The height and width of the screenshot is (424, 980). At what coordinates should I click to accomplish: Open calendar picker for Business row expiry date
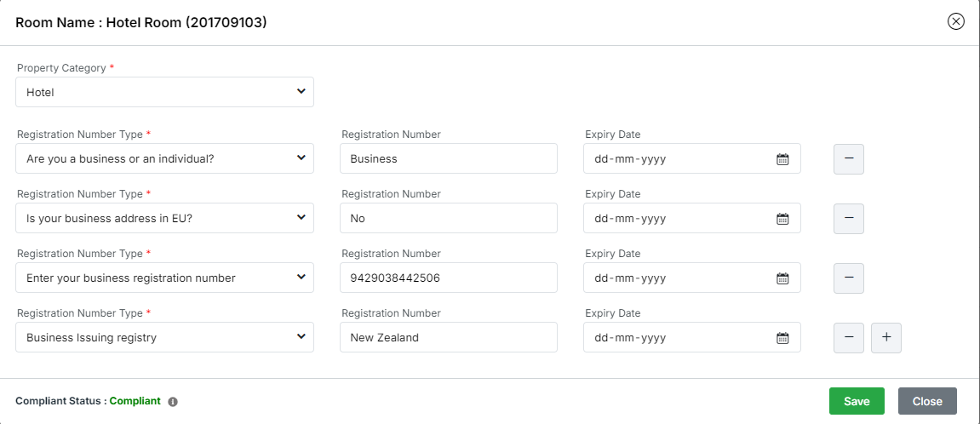pyautogui.click(x=782, y=159)
